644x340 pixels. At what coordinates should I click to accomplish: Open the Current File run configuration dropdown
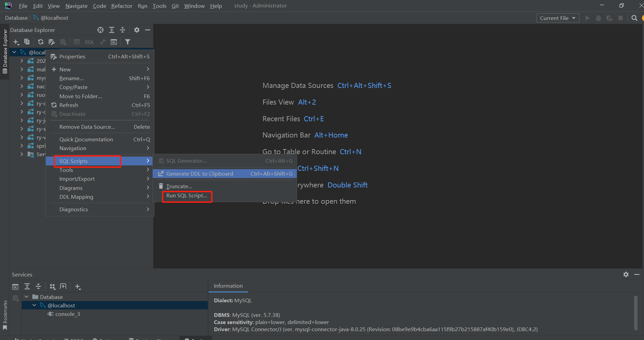tap(557, 18)
